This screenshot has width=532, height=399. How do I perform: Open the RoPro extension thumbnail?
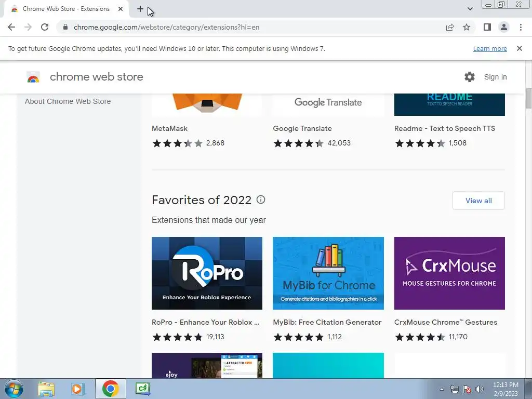coord(207,273)
